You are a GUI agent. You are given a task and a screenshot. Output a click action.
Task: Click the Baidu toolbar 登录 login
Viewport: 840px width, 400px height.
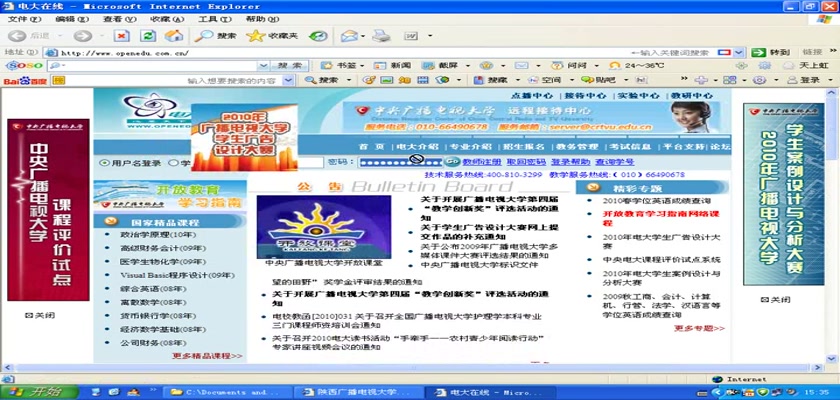pyautogui.click(x=804, y=80)
